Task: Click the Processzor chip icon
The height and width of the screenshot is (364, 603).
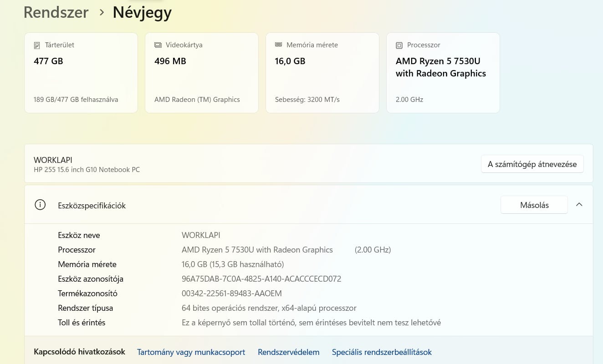Action: [x=399, y=45]
